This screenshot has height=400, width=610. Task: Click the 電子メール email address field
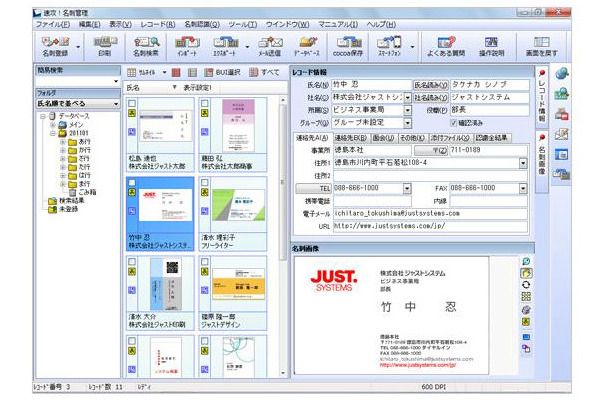[x=430, y=214]
